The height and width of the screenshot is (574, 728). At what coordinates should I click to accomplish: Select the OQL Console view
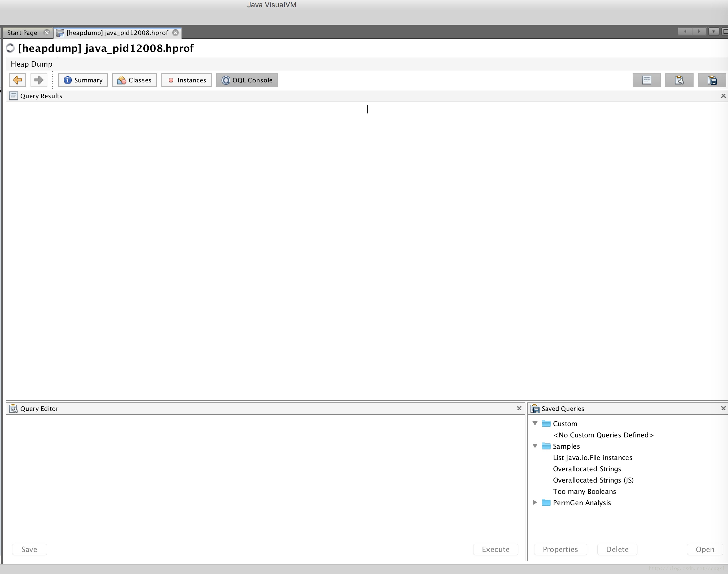(x=247, y=80)
